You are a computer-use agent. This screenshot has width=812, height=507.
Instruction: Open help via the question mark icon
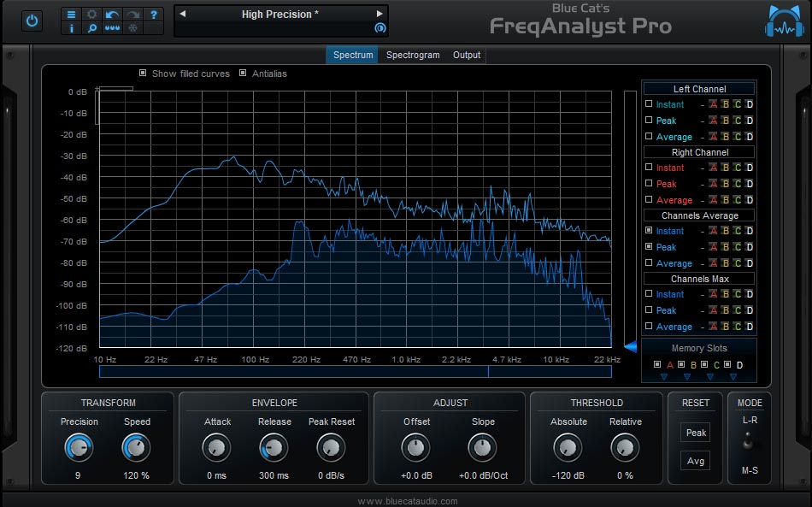(x=153, y=14)
